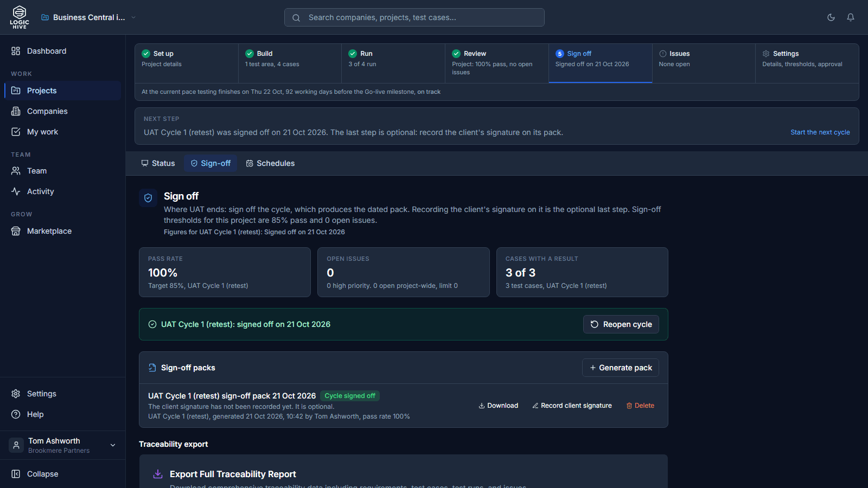Screen dimensions: 868x488
Task: Open the Issues step
Action: (x=704, y=63)
